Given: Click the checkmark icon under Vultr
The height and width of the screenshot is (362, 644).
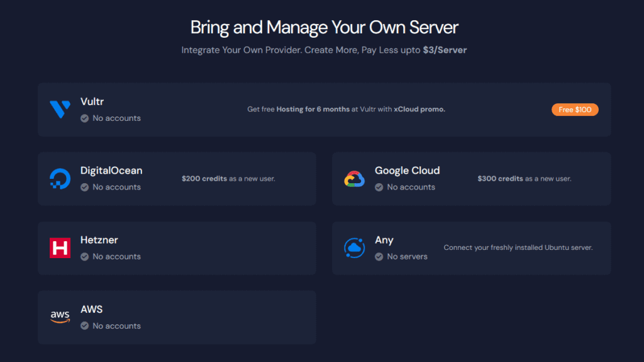Looking at the screenshot, I should click(84, 118).
